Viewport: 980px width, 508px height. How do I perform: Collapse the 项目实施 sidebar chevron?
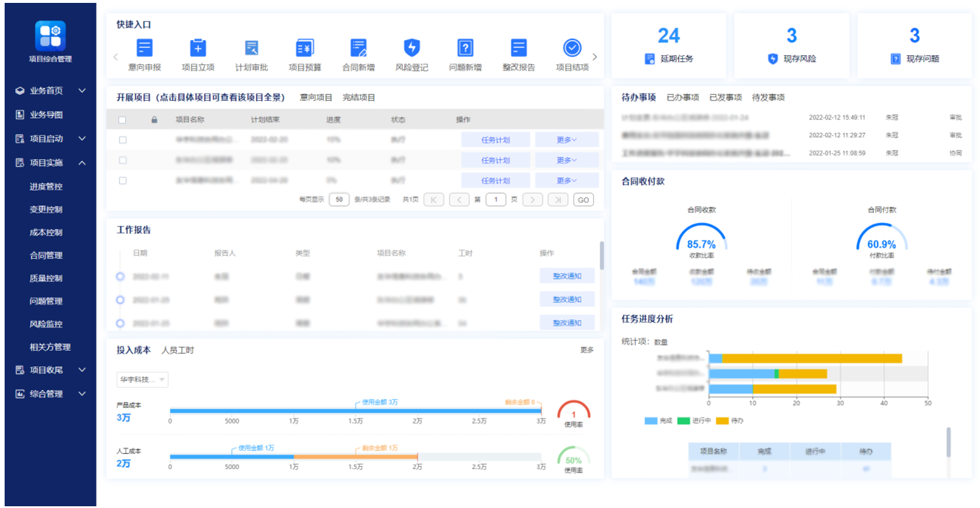click(82, 162)
